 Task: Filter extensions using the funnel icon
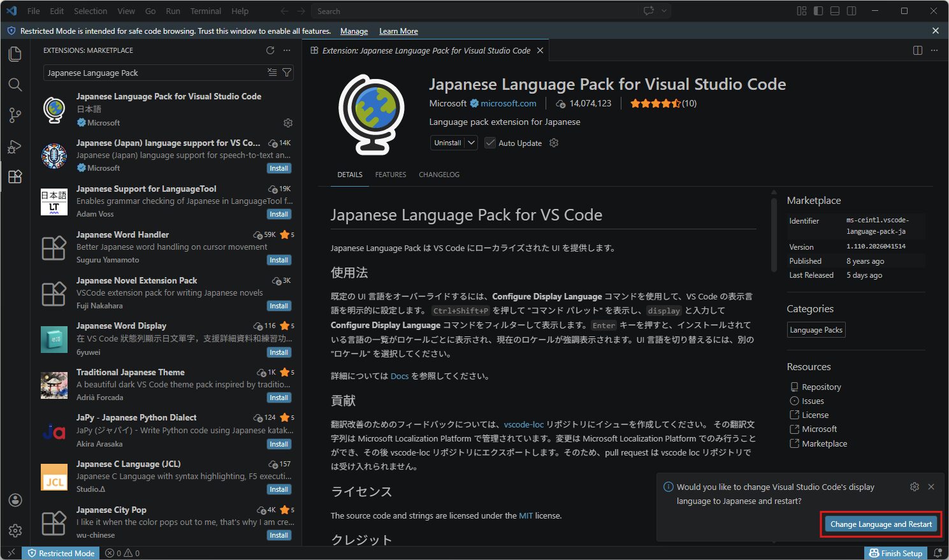point(287,73)
